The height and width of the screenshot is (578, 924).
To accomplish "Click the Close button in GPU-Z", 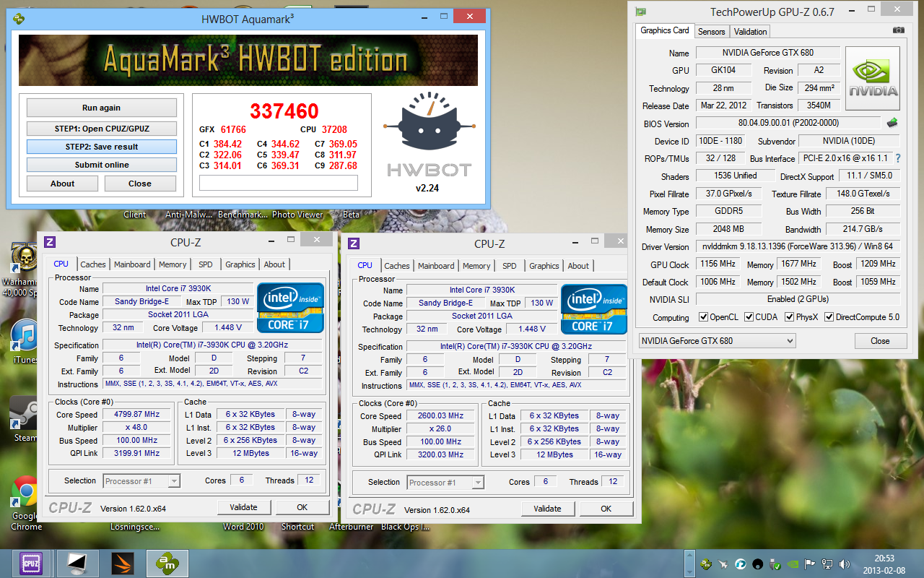I will coord(880,341).
